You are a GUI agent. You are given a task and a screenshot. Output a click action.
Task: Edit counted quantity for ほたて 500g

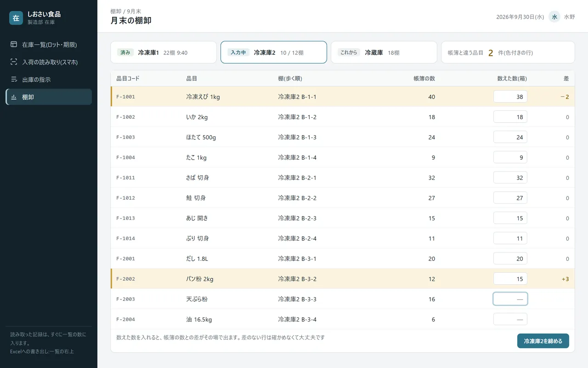point(510,137)
